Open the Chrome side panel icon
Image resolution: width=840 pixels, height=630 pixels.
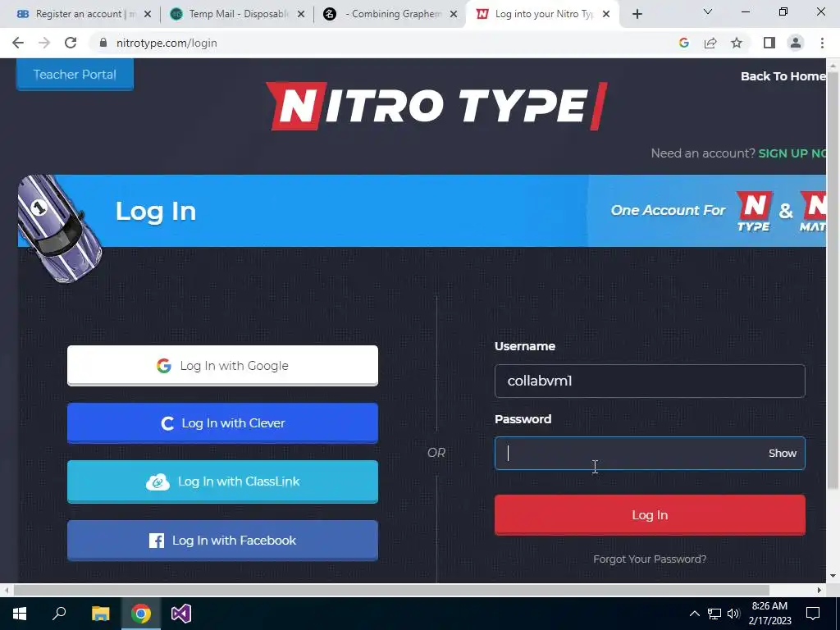point(769,43)
